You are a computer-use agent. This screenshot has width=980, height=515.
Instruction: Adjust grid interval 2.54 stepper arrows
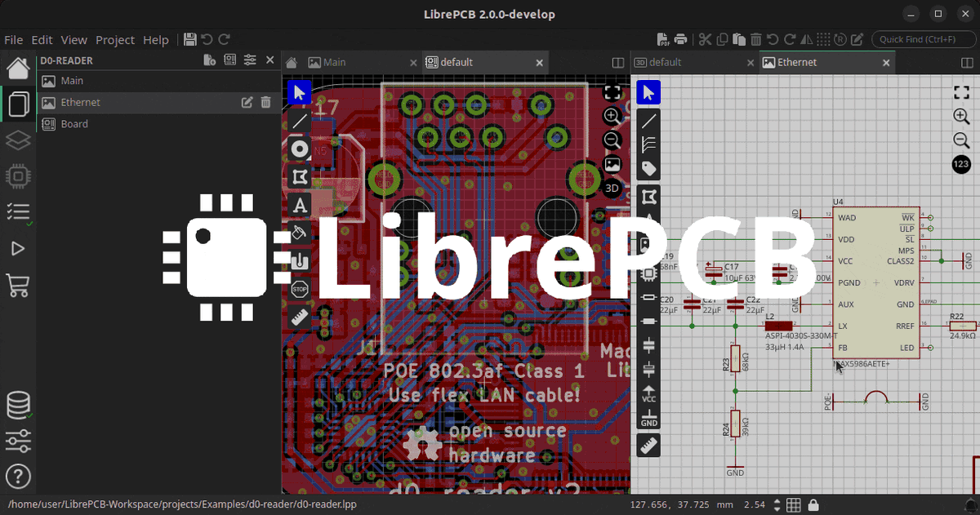point(777,504)
